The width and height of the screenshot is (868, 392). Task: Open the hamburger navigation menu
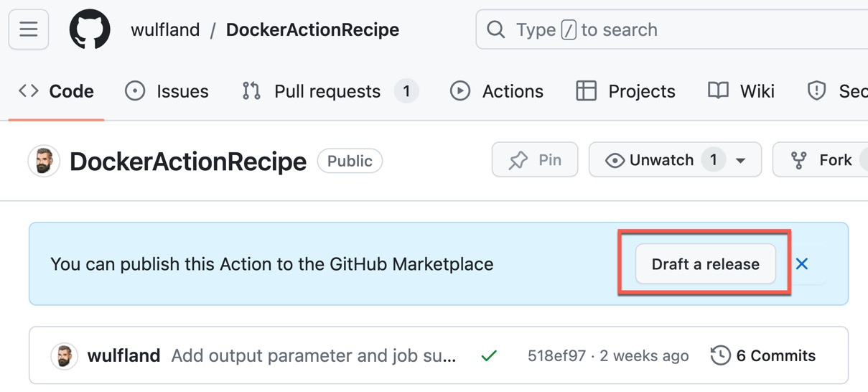click(29, 29)
